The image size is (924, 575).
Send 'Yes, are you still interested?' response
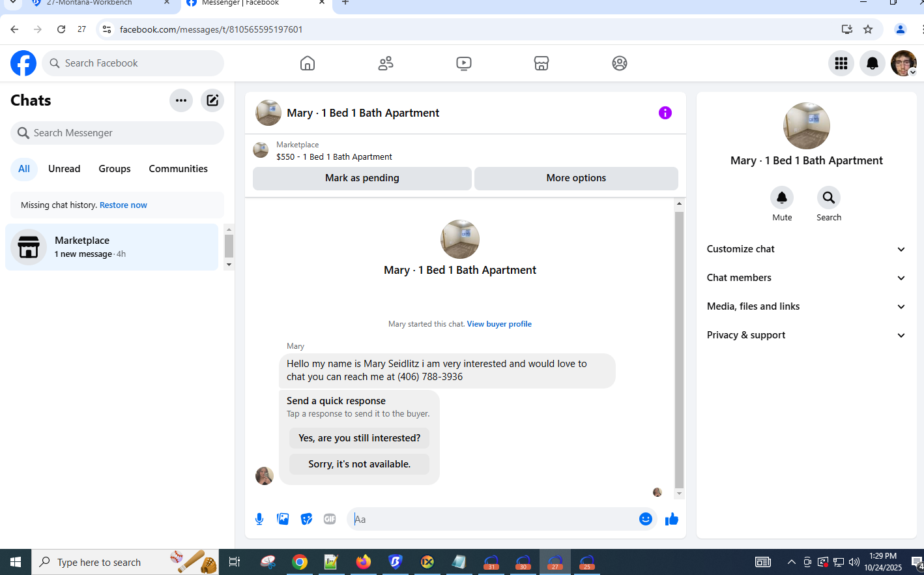coord(360,438)
